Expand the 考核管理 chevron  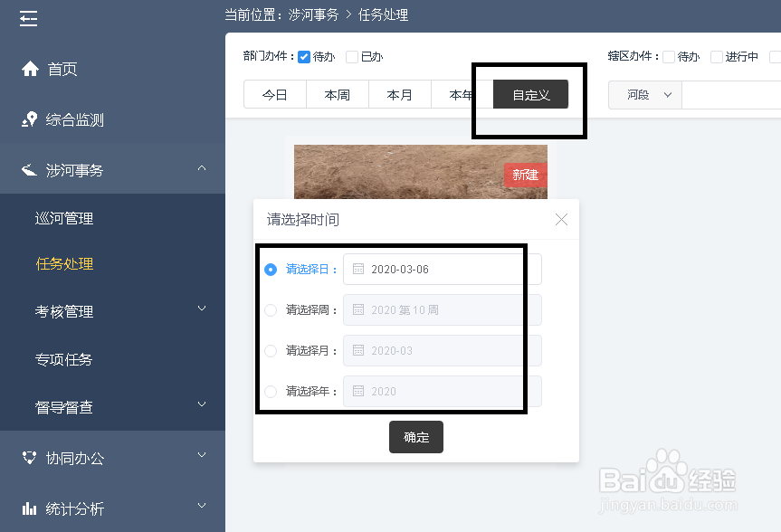(202, 309)
